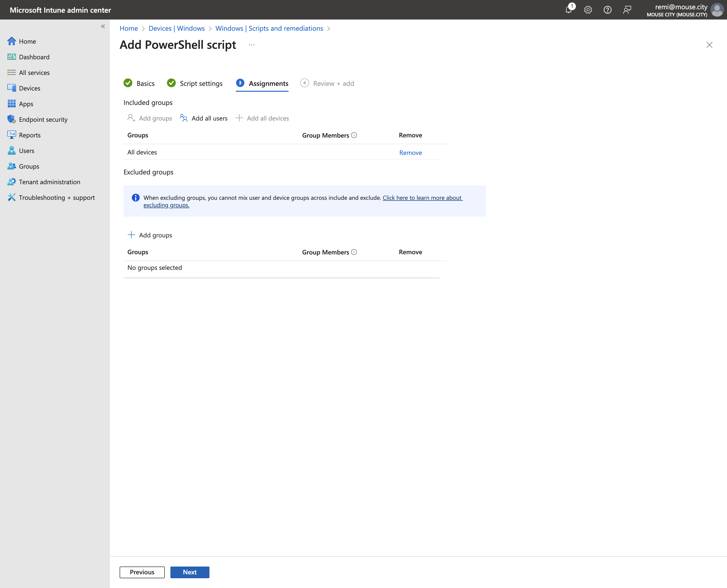Click the Microsoft Intune admin center title
The image size is (727, 588).
point(60,10)
